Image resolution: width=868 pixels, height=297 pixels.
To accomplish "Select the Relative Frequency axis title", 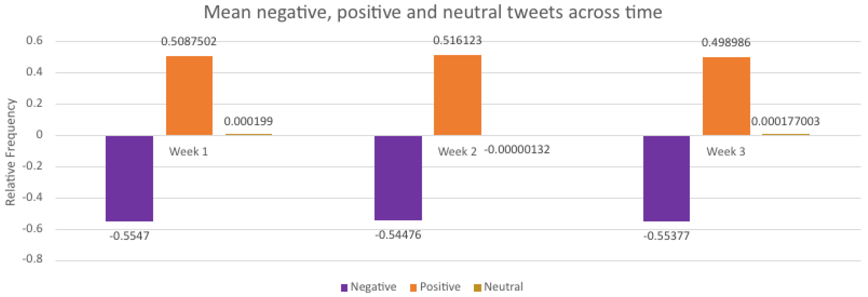I will click(11, 152).
